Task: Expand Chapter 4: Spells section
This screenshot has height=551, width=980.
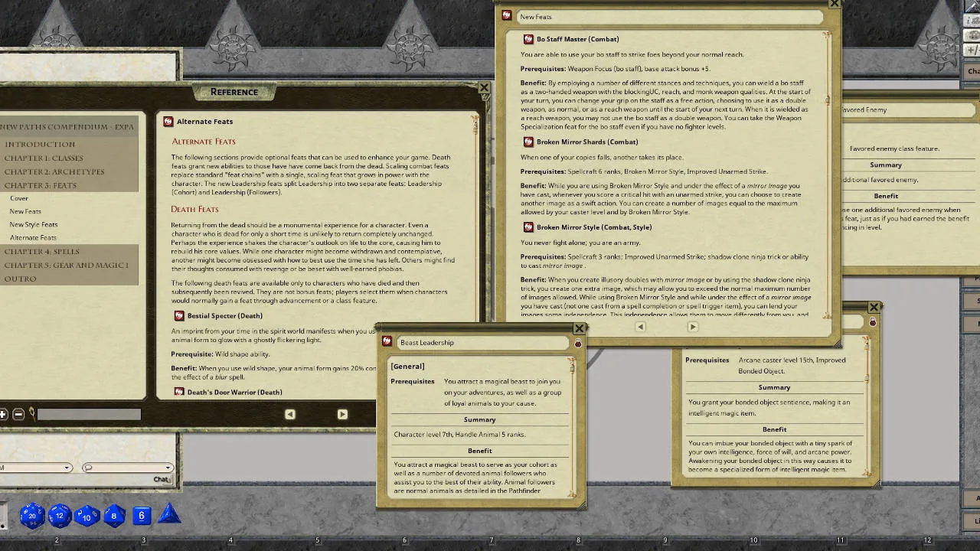Action: pos(69,251)
